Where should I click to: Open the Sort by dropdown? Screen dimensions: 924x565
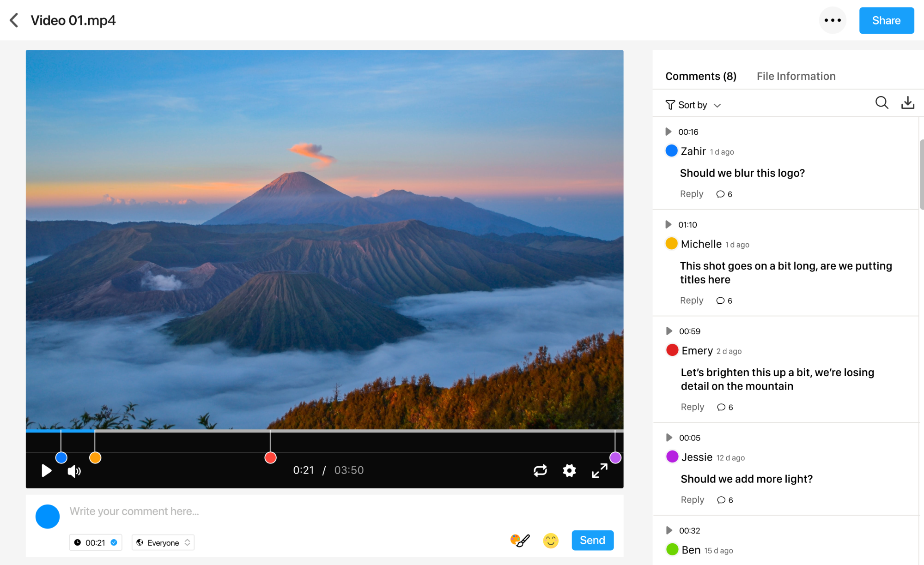tap(693, 105)
